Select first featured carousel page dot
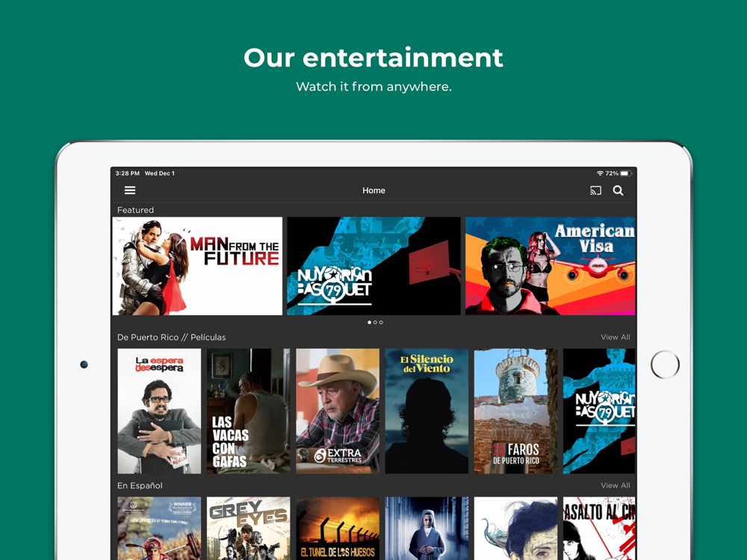This screenshot has height=560, width=747. point(369,323)
